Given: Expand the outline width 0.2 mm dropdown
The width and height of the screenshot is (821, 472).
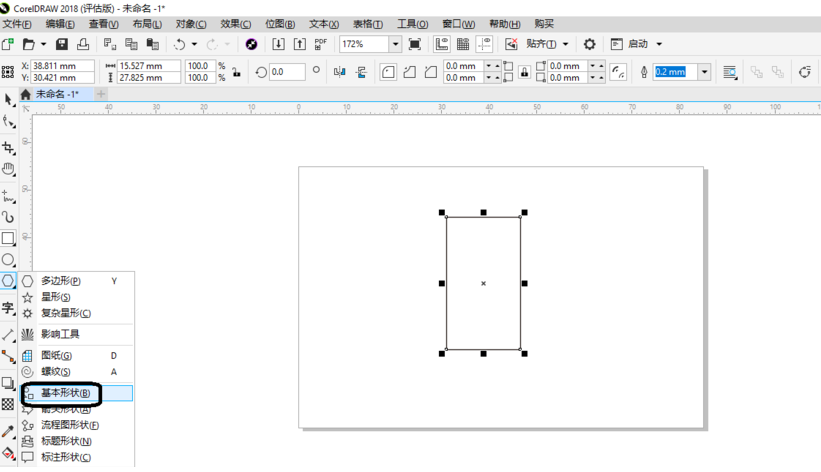Looking at the screenshot, I should click(704, 72).
